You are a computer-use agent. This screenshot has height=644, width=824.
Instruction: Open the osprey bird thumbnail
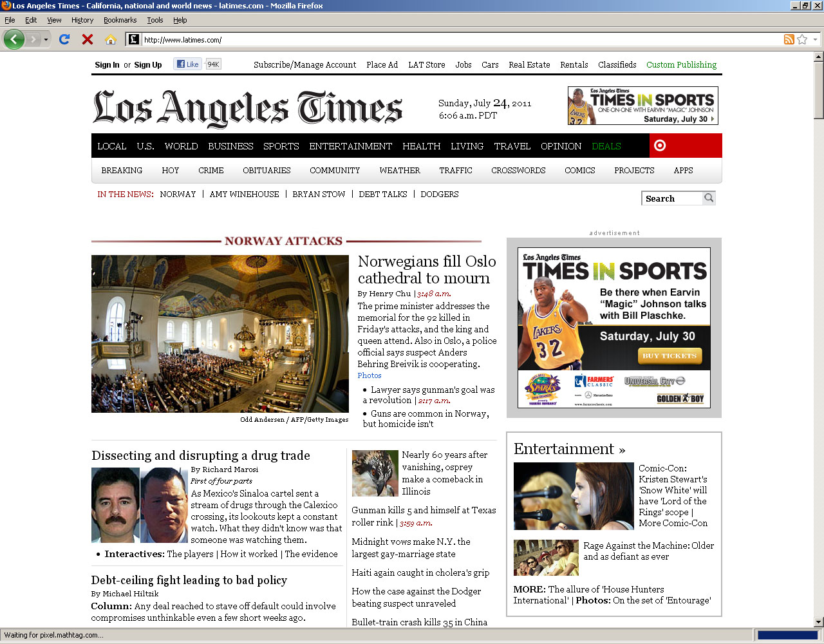pos(375,473)
